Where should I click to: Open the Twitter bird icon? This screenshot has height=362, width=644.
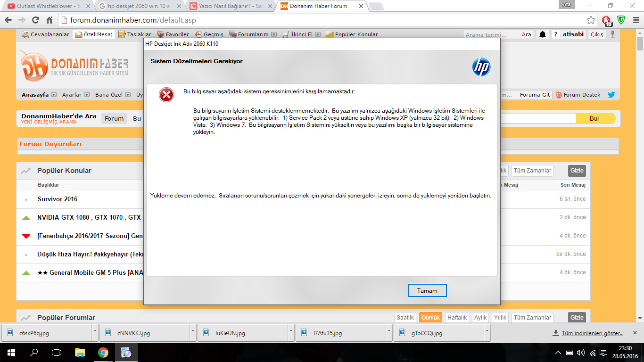pos(611,95)
